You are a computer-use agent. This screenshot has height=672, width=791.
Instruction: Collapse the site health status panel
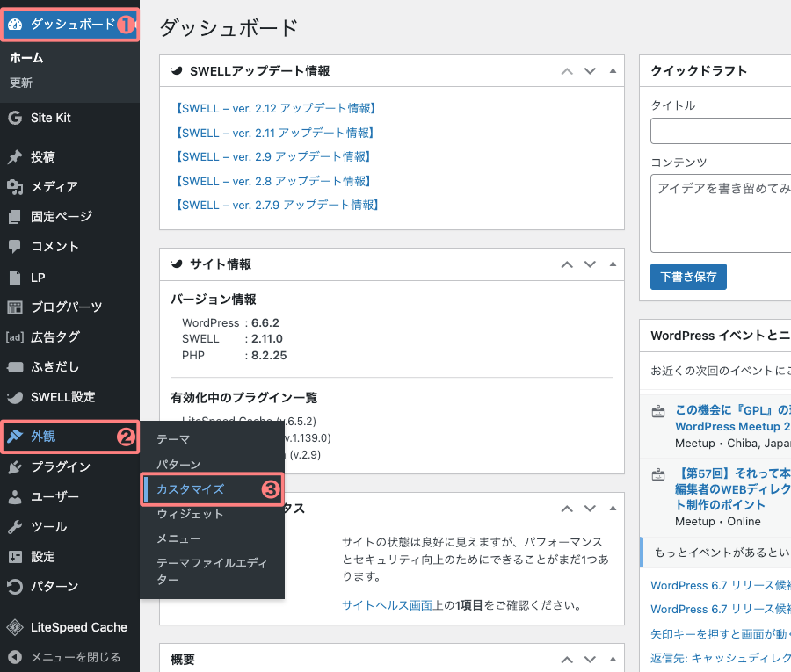pos(613,508)
